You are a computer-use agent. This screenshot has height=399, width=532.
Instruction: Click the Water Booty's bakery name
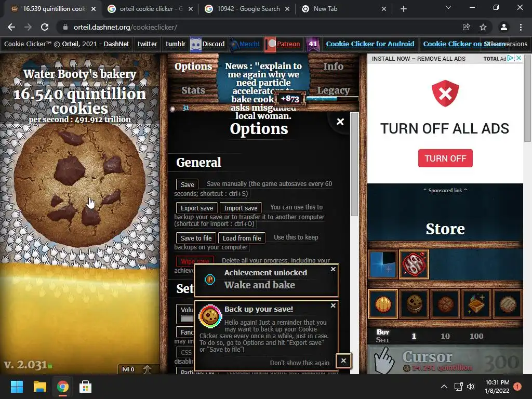[79, 74]
